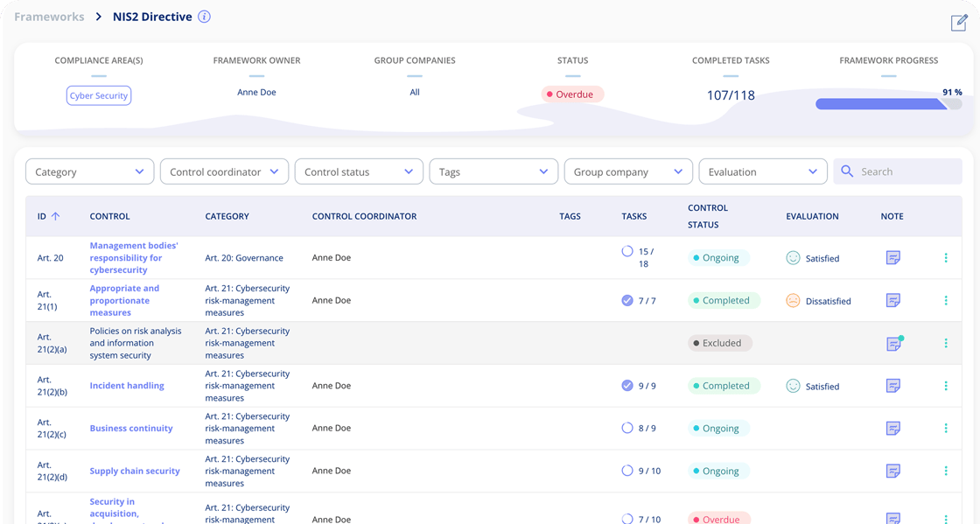Open the Business continuity control
Screen dimensions: 980x524
(x=131, y=429)
